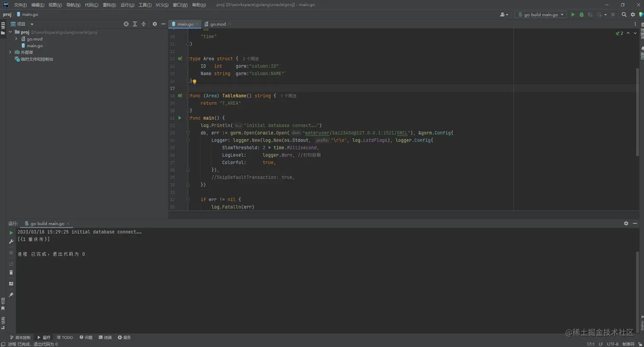Switch to the go.mod editor tab

[218, 24]
